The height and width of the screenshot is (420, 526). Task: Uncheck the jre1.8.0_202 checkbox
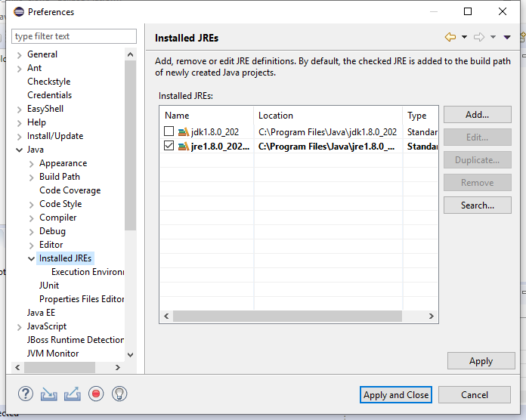(169, 146)
